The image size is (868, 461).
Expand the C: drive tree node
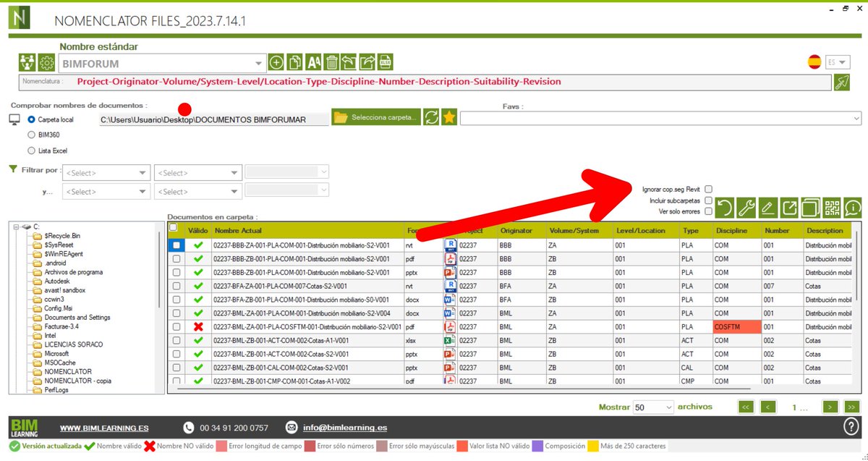[16, 227]
